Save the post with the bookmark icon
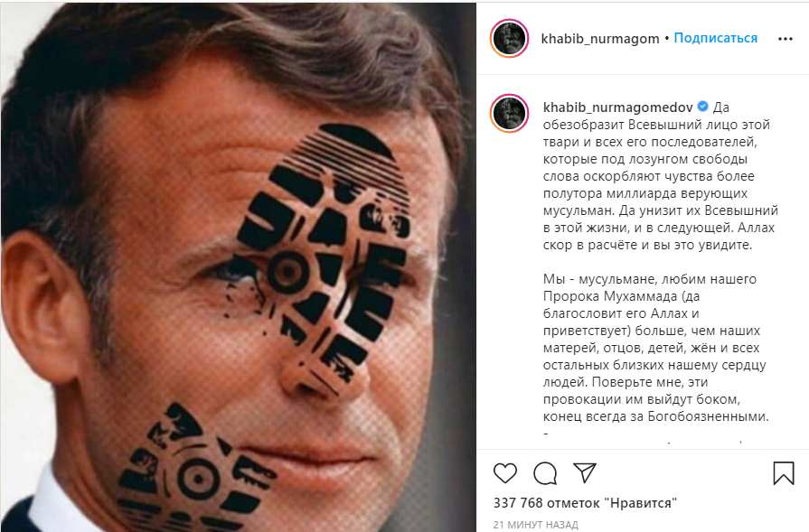 pyautogui.click(x=783, y=472)
